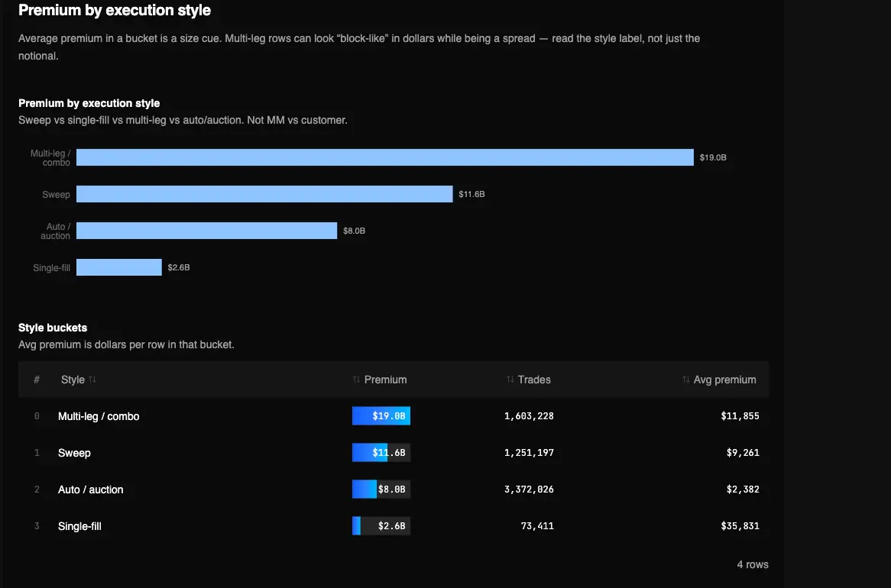Click trades value 1,603,228
This screenshot has height=588, width=891.
(529, 416)
